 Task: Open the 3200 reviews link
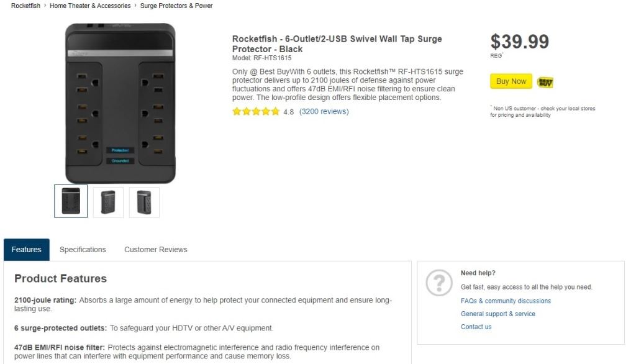coord(324,112)
